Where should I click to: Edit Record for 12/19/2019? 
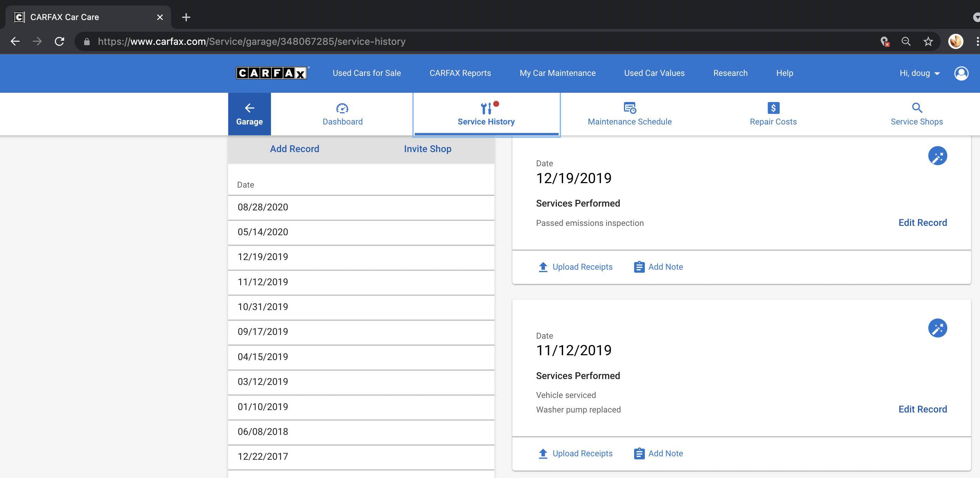pyautogui.click(x=922, y=223)
